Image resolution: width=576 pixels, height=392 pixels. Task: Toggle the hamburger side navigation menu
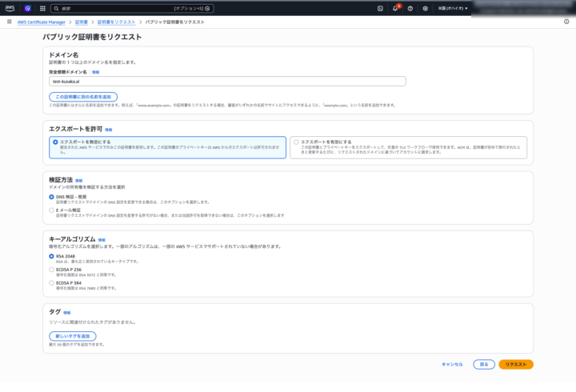(x=9, y=22)
